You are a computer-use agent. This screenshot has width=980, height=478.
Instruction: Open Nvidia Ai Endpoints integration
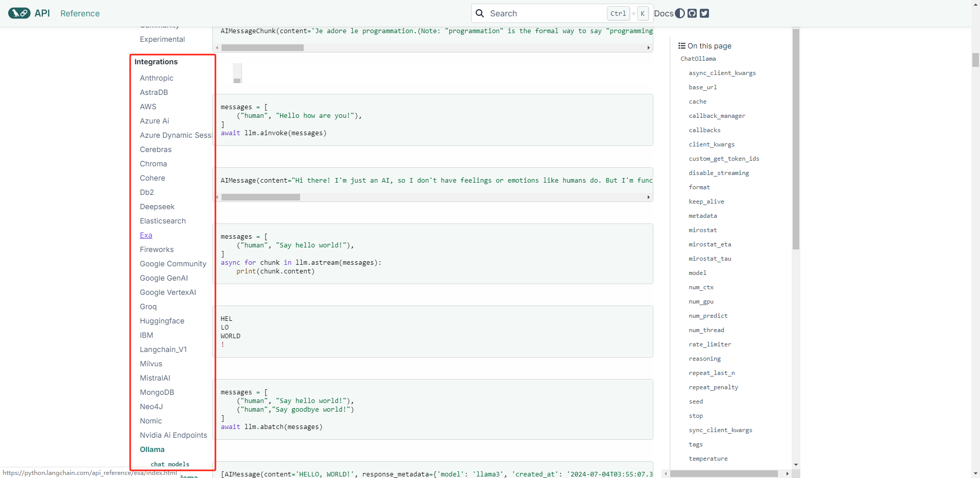174,435
